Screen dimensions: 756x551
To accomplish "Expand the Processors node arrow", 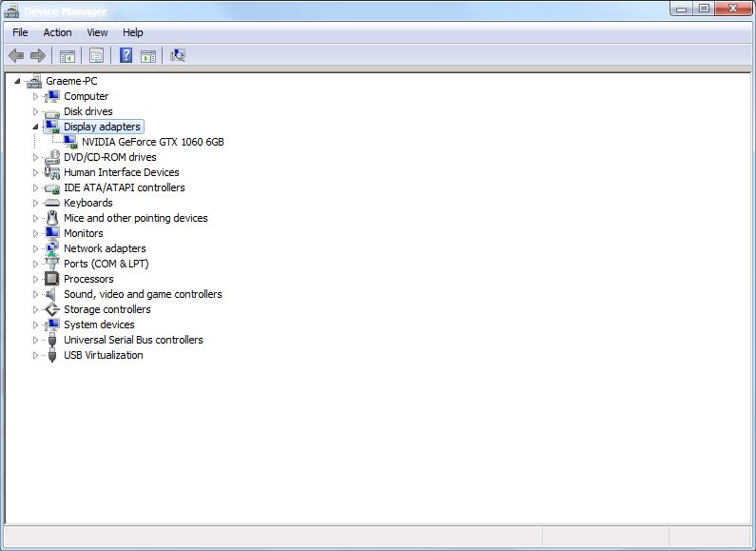I will click(x=35, y=279).
